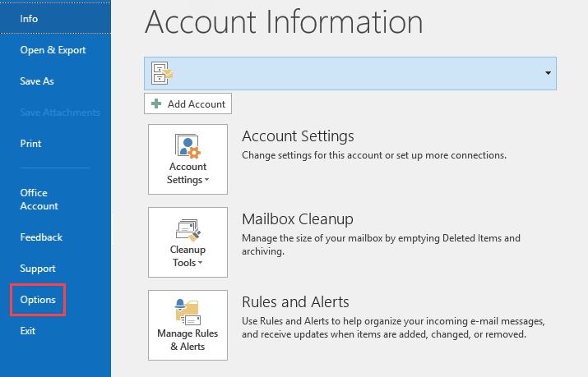This screenshot has height=377, width=588.
Task: Click the blue account selector field
Action: click(354, 73)
